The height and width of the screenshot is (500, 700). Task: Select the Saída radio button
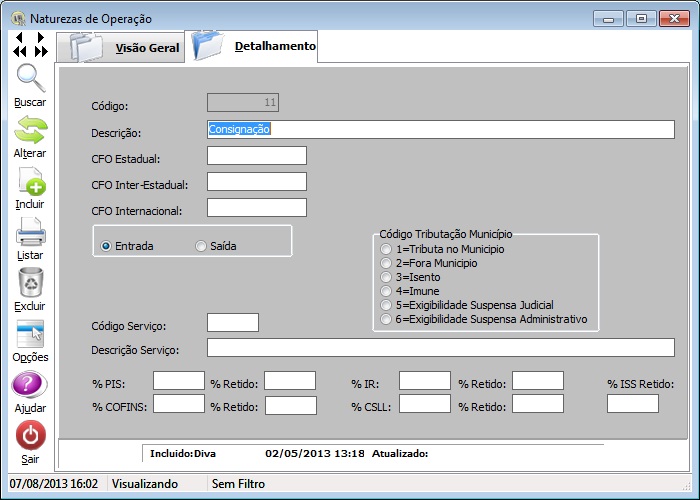coord(201,246)
